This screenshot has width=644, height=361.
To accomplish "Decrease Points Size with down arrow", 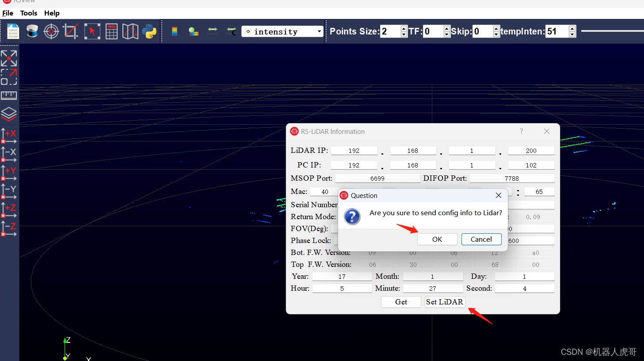I will coord(404,34).
